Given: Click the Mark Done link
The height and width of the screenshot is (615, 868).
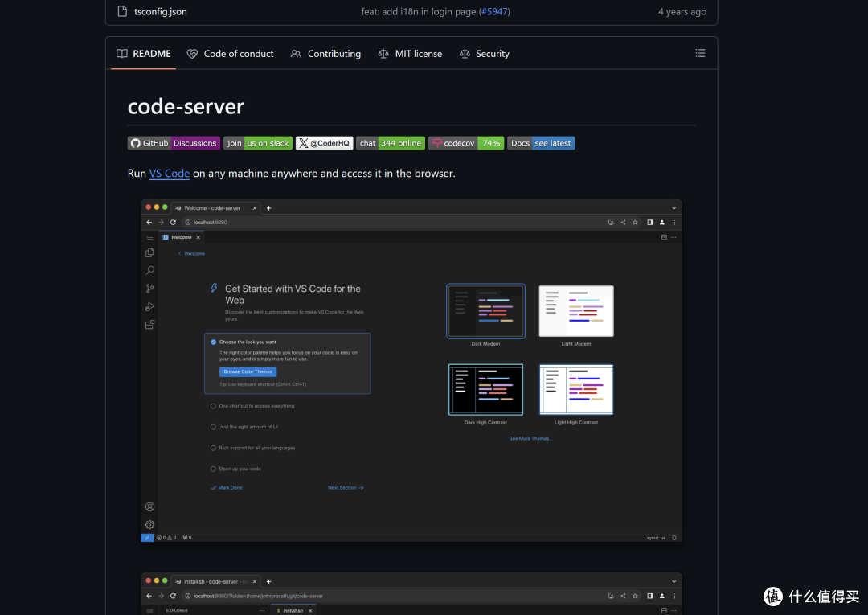Looking at the screenshot, I should click(227, 488).
